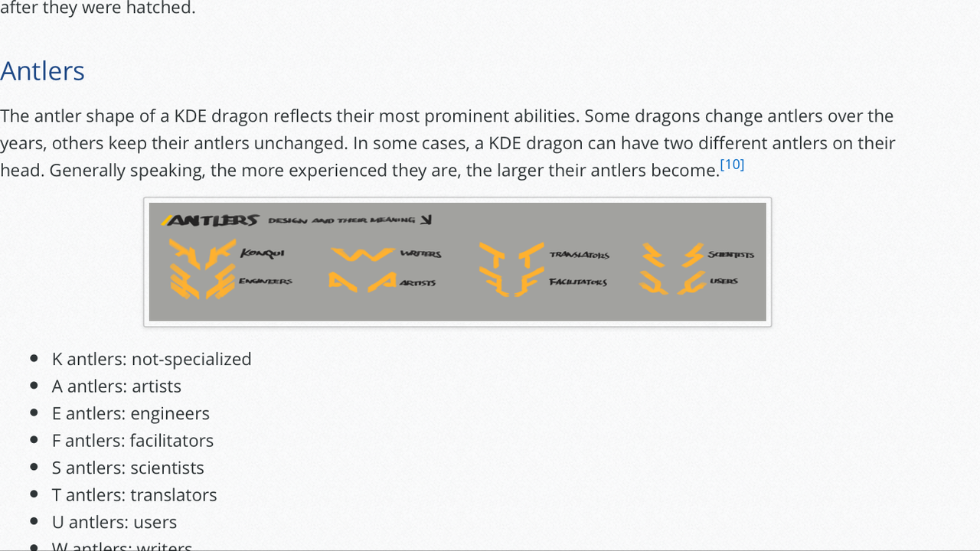Image resolution: width=980 pixels, height=551 pixels.
Task: Click the Engineers E-shaped antlers icon
Action: tap(202, 282)
